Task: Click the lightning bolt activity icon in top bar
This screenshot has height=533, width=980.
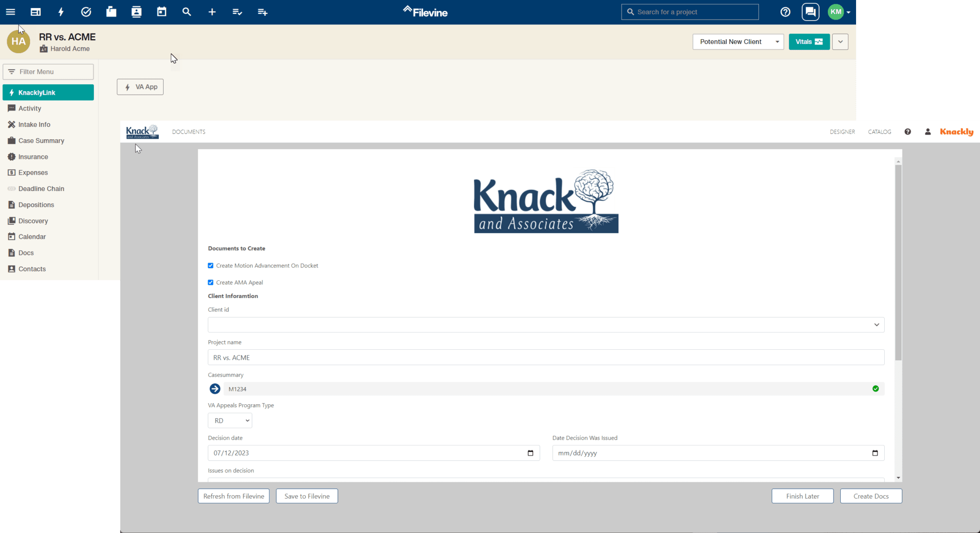Action: click(61, 12)
